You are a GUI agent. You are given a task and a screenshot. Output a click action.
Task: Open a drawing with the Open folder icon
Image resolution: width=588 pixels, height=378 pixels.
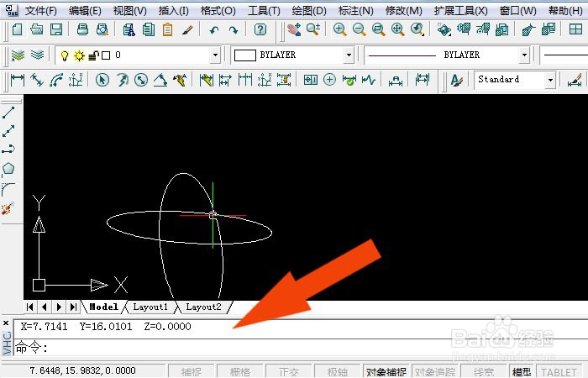37,29
